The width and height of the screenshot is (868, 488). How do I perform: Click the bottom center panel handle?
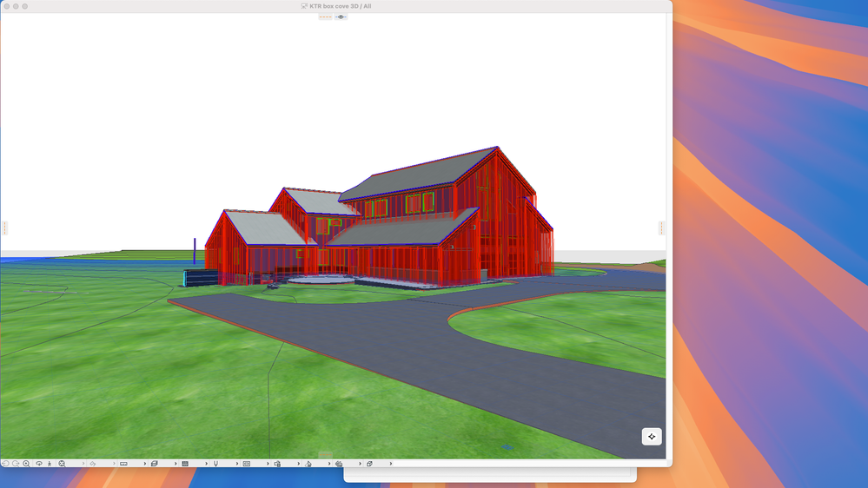326,455
